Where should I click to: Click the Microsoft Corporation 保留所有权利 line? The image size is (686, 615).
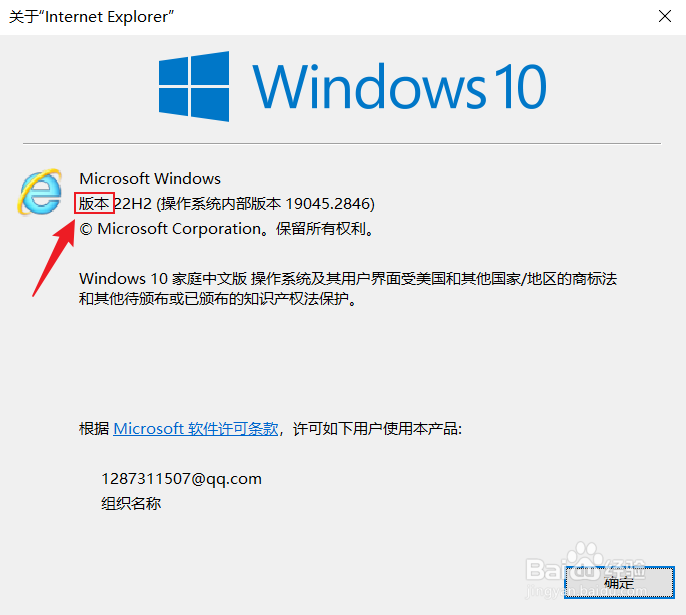tap(227, 229)
